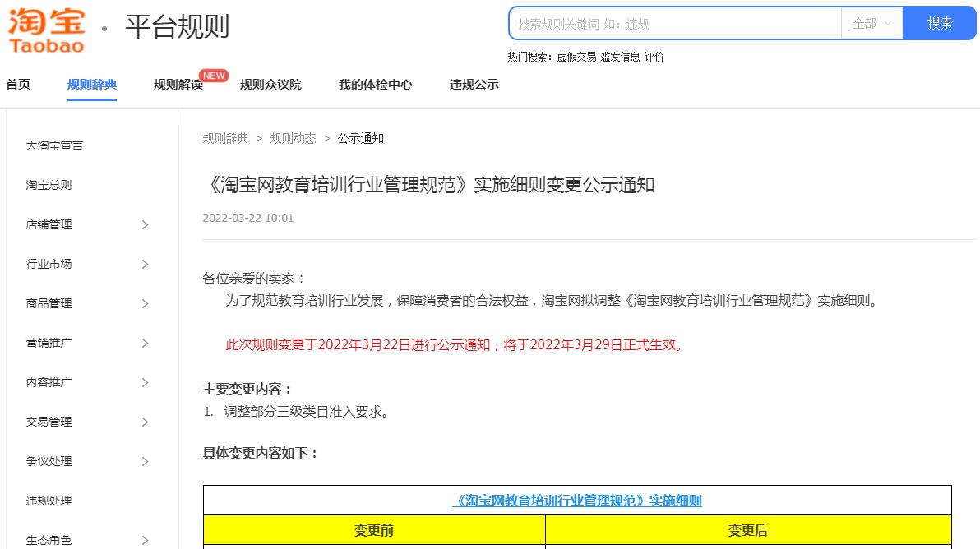Search hot keyword 滥发信息
Screen dimensions: 980x549
pyautogui.click(x=620, y=57)
